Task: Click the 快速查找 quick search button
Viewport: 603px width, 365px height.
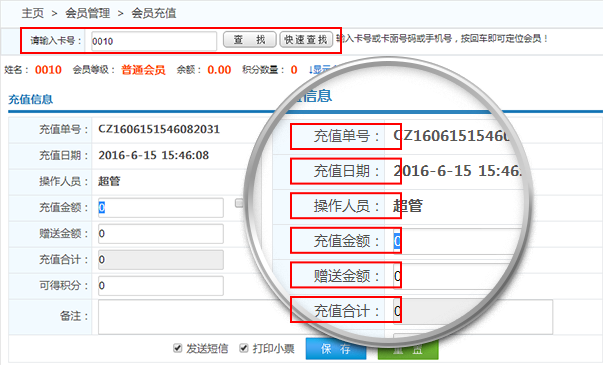Action: point(306,40)
